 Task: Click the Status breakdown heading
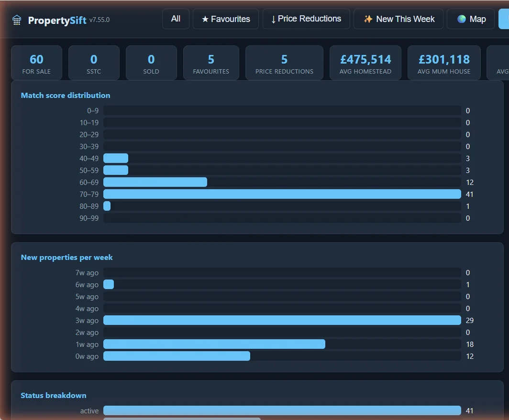click(x=54, y=395)
